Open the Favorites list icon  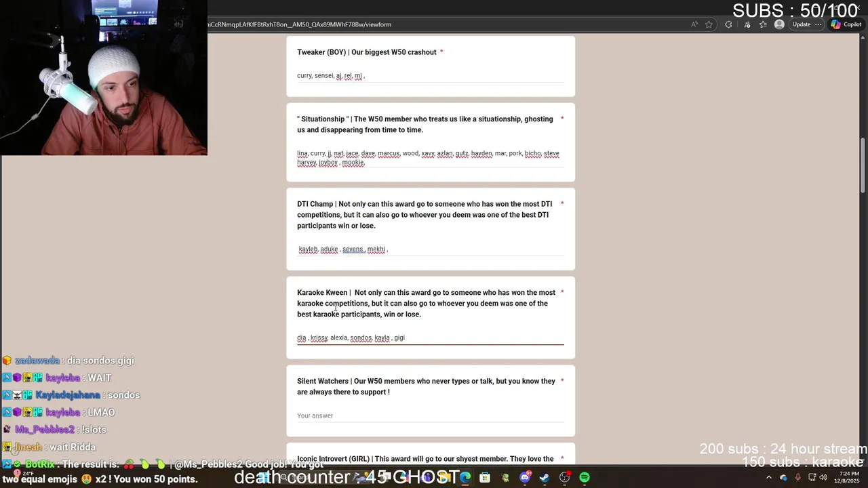(x=763, y=24)
